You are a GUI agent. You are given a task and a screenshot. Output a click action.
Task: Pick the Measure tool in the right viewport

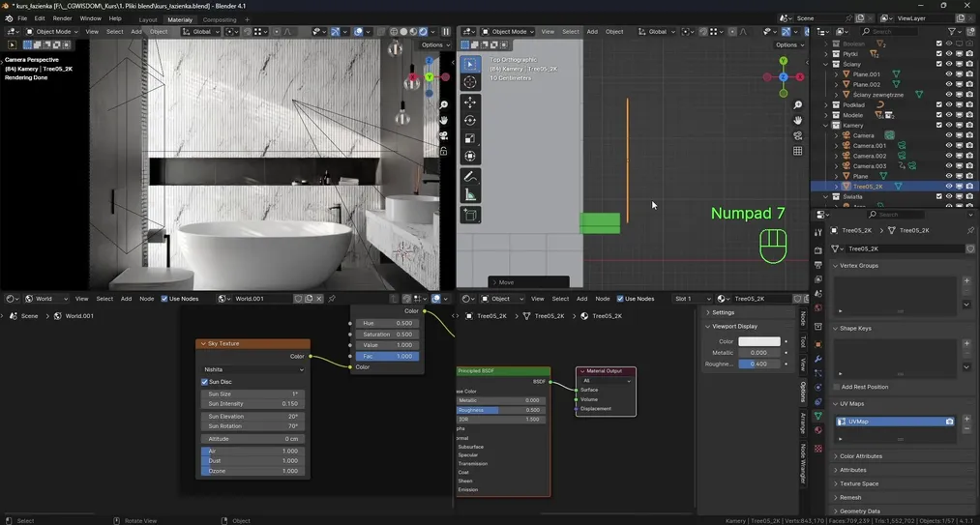[x=469, y=194]
